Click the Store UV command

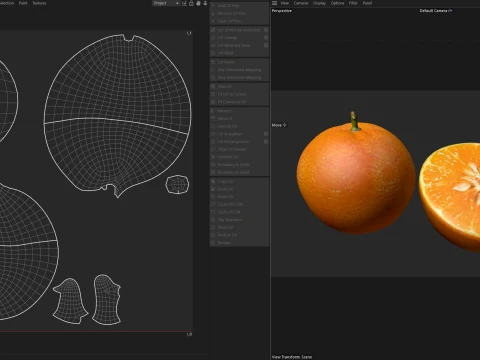pyautogui.click(x=239, y=228)
